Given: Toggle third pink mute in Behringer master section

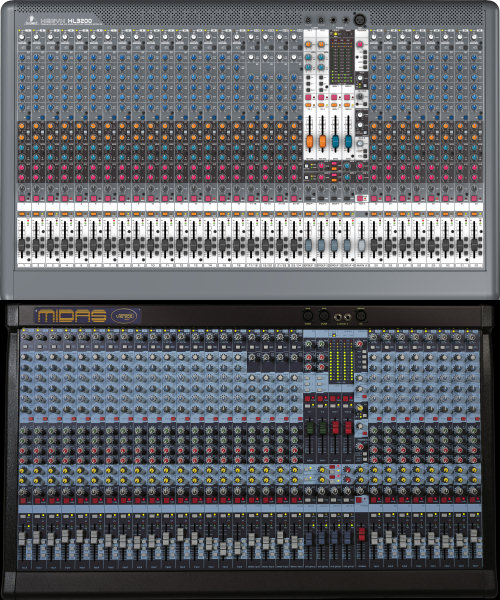Looking at the screenshot, I should click(334, 98).
